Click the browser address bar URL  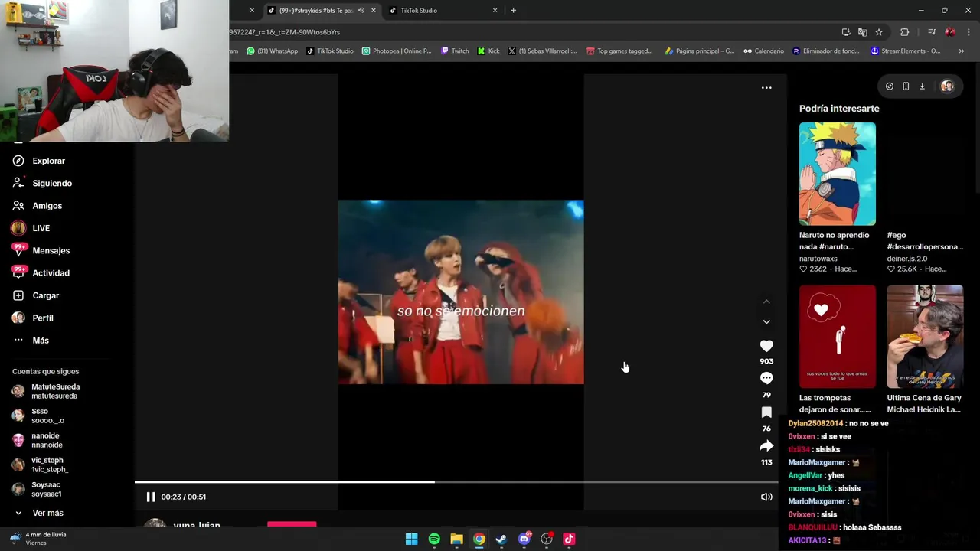tap(285, 32)
